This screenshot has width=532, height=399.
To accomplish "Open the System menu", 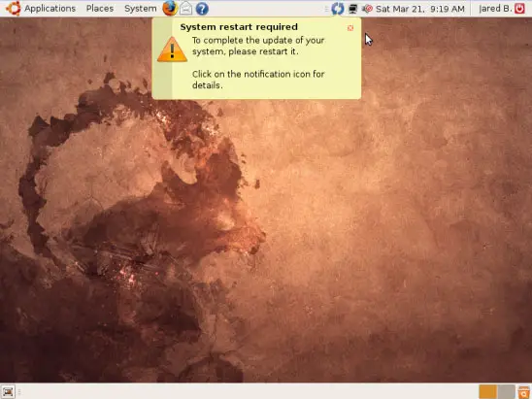I will click(x=141, y=9).
